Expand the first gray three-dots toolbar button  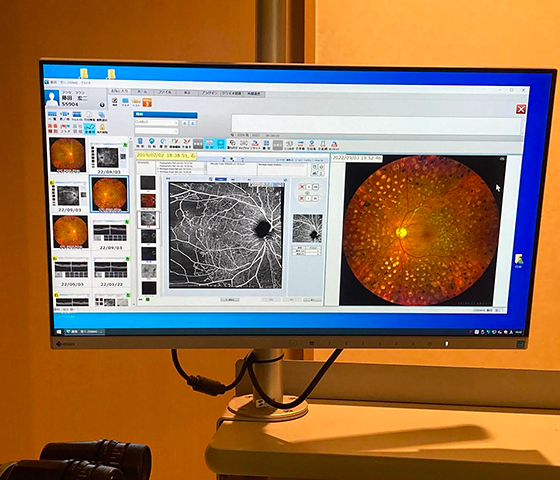point(198,144)
